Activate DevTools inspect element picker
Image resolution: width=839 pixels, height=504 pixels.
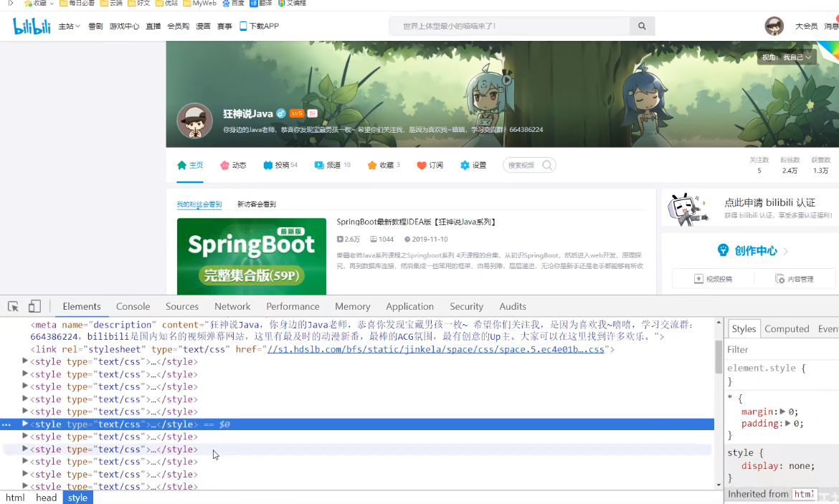pos(14,307)
